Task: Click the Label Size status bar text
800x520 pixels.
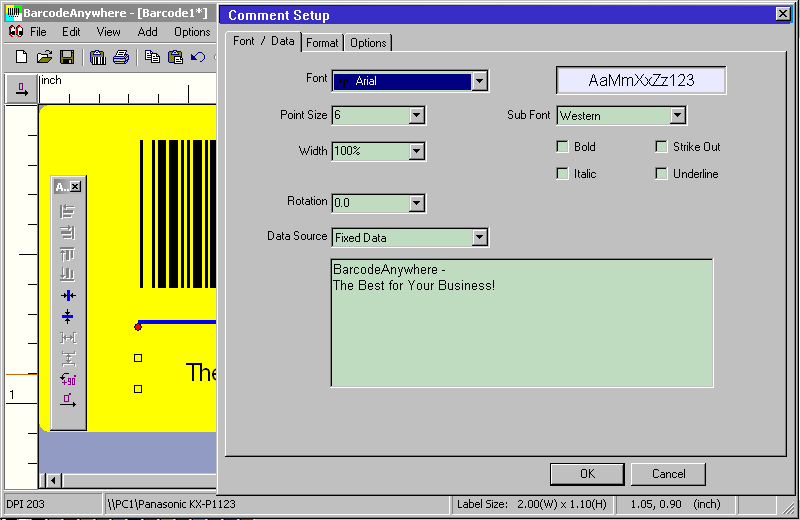Action: pos(533,504)
